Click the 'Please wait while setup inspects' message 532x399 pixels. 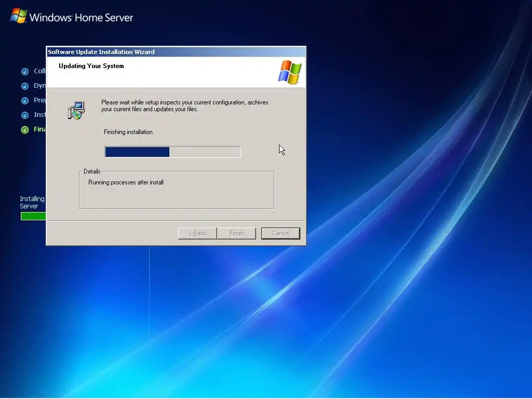tap(184, 105)
